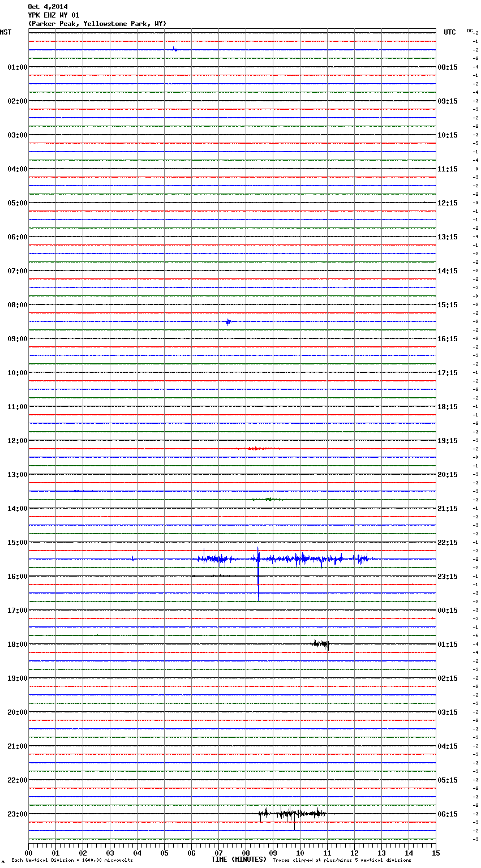481x868 pixels.
Task: Click the "21:00" MST time label
Action: coord(17,746)
